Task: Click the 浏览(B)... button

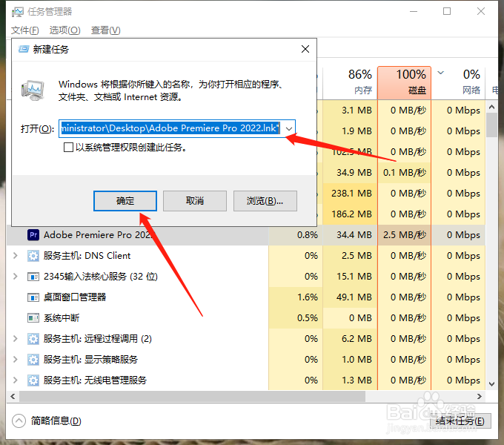Action: (265, 201)
